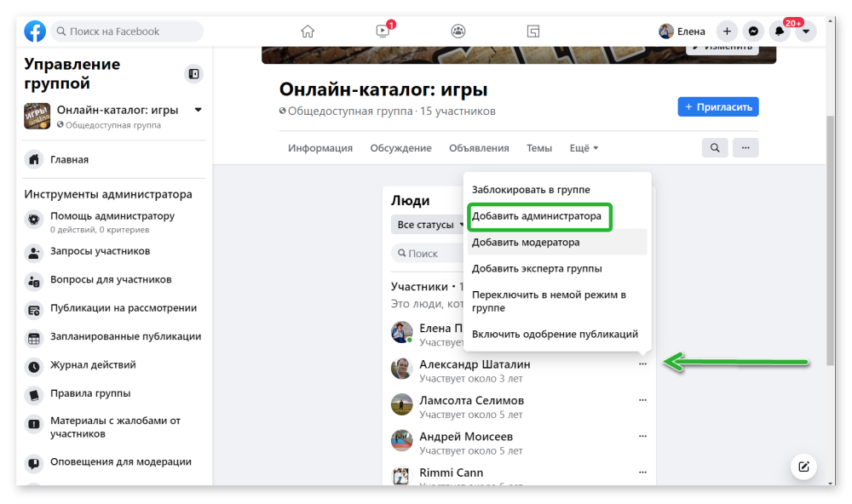Open the Watch video icon with notification
Screen dimensions: 852x504
click(382, 31)
